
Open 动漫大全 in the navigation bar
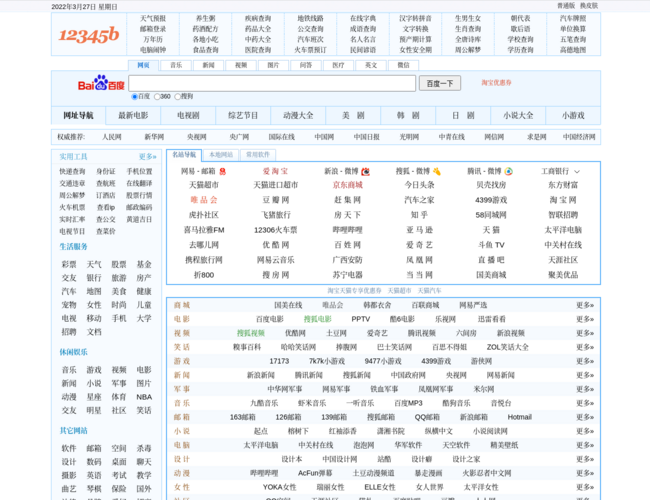pyautogui.click(x=298, y=116)
